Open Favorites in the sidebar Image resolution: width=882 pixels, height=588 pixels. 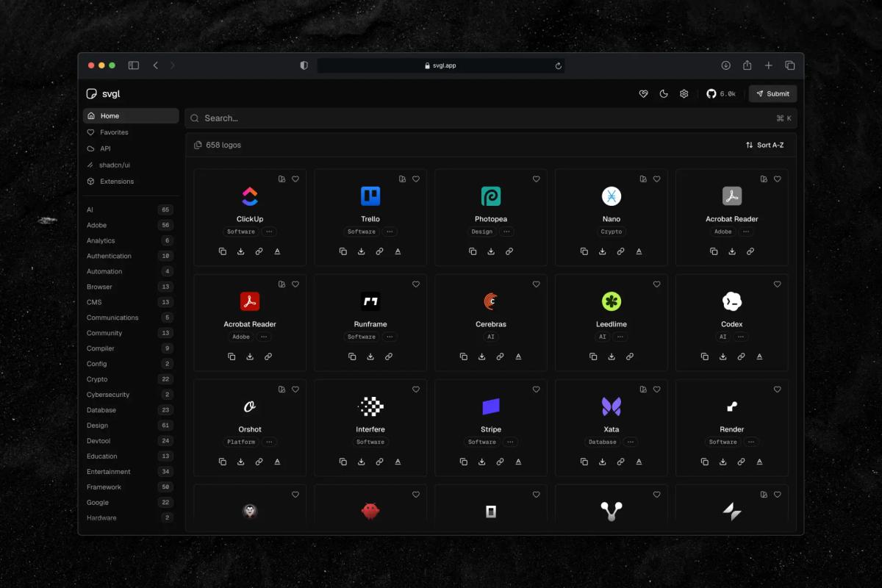click(x=131, y=132)
